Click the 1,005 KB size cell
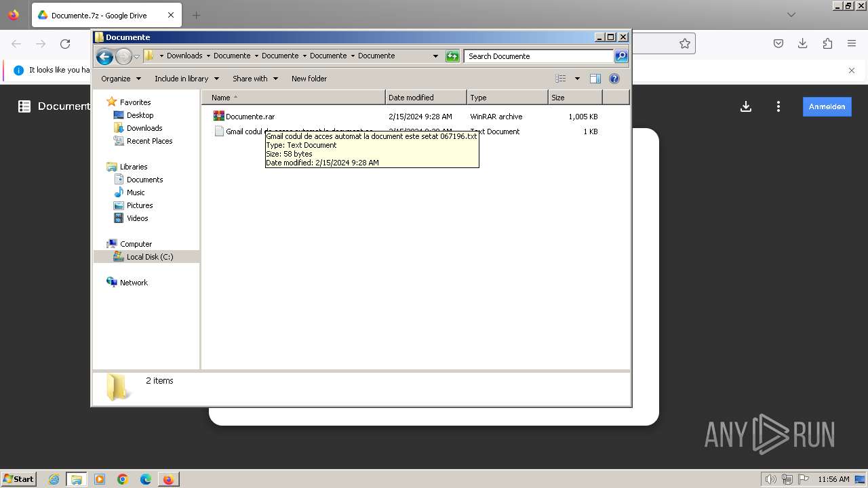This screenshot has width=868, height=488. click(583, 117)
